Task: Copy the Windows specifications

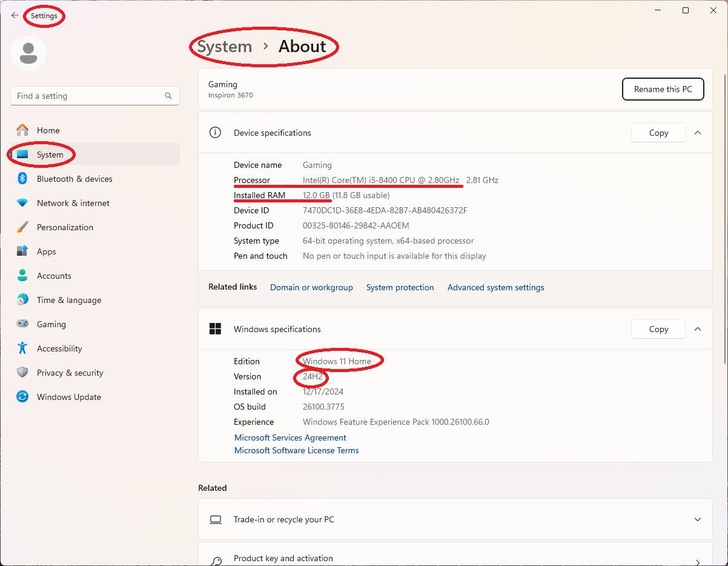Action: click(x=658, y=329)
